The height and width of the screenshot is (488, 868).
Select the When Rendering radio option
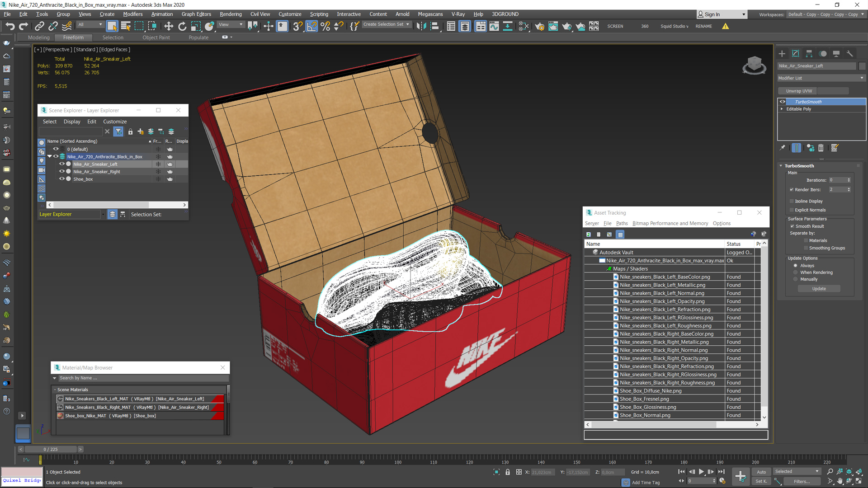[796, 272]
